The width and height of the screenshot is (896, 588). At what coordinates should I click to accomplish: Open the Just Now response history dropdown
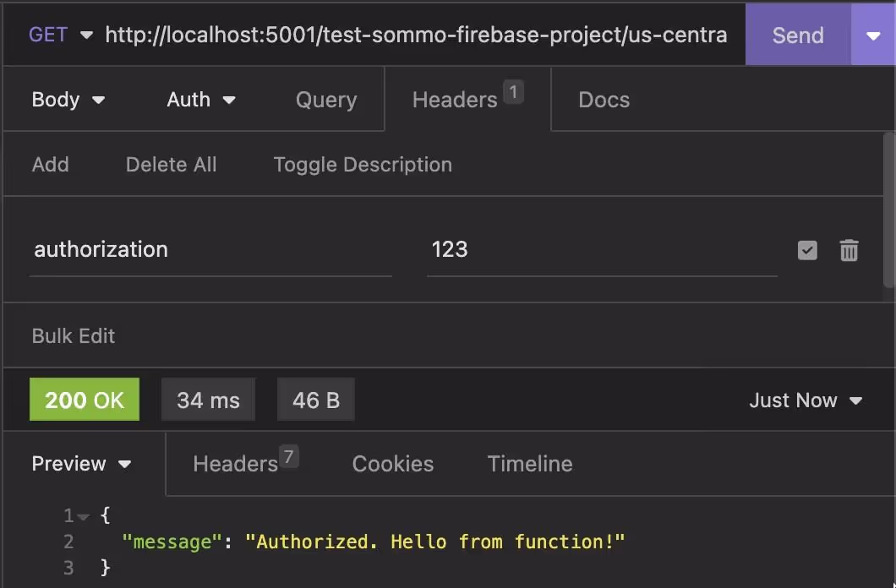[806, 400]
